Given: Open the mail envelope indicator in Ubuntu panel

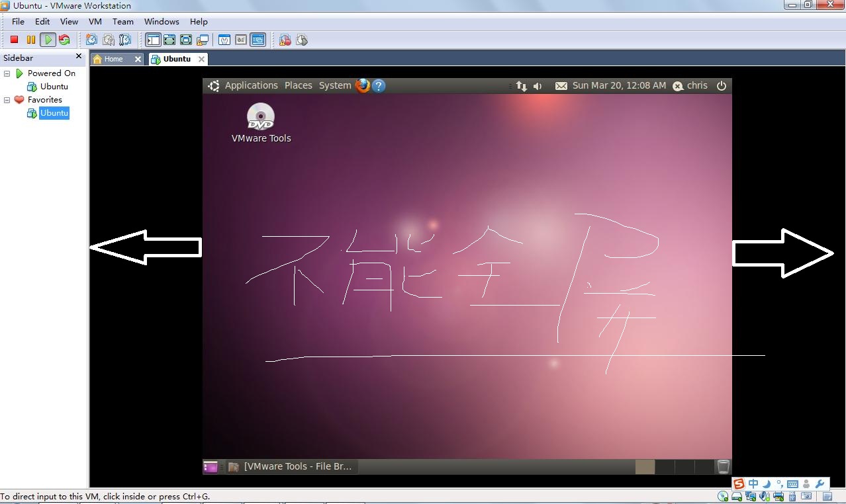Looking at the screenshot, I should (x=561, y=86).
